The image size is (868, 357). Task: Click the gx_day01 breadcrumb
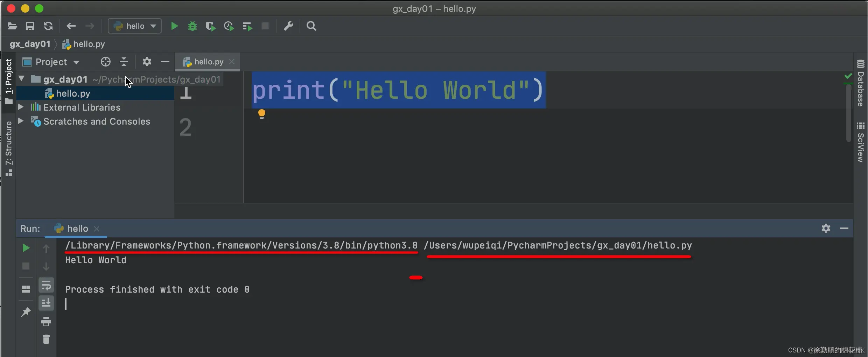pyautogui.click(x=30, y=44)
